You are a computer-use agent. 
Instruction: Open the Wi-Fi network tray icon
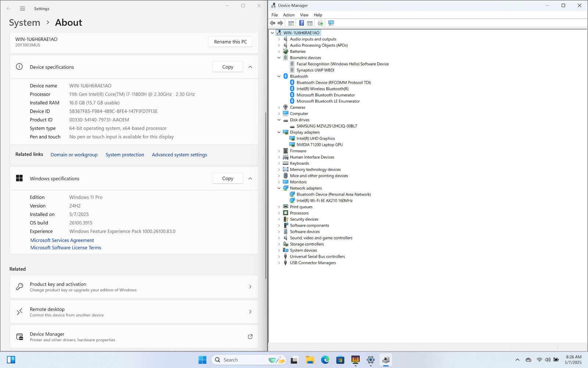[539, 360]
